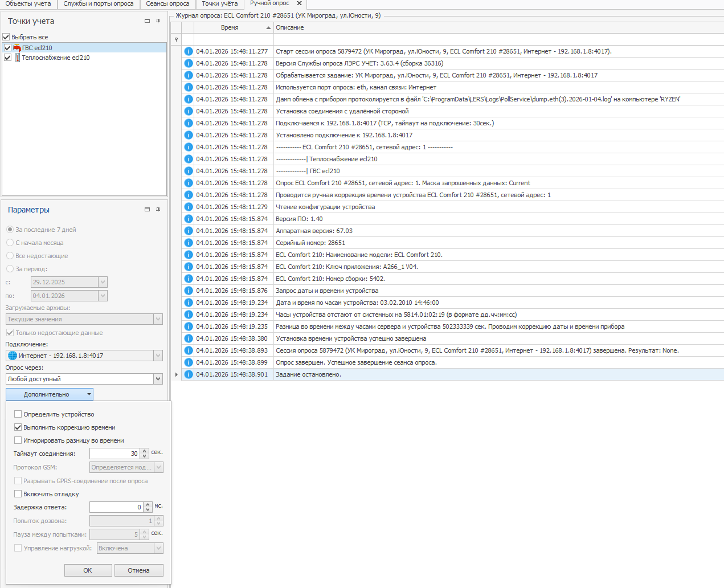
Task: Click info icon of 'Задание остановлено' row
Action: pyautogui.click(x=189, y=374)
